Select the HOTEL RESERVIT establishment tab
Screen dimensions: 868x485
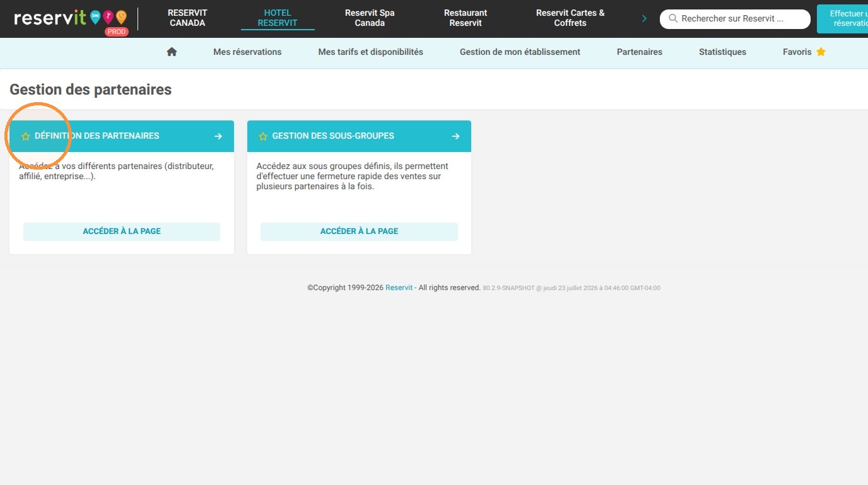click(278, 18)
